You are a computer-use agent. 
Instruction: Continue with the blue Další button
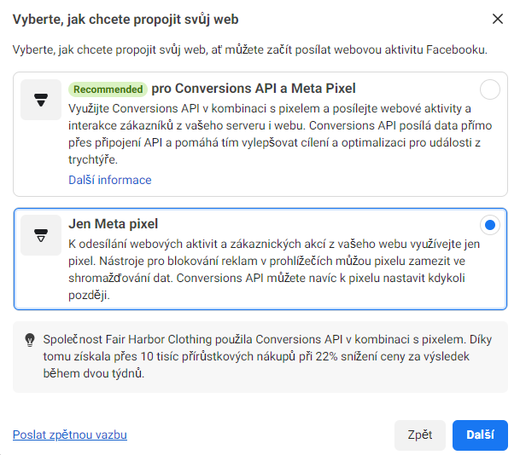[x=480, y=435]
